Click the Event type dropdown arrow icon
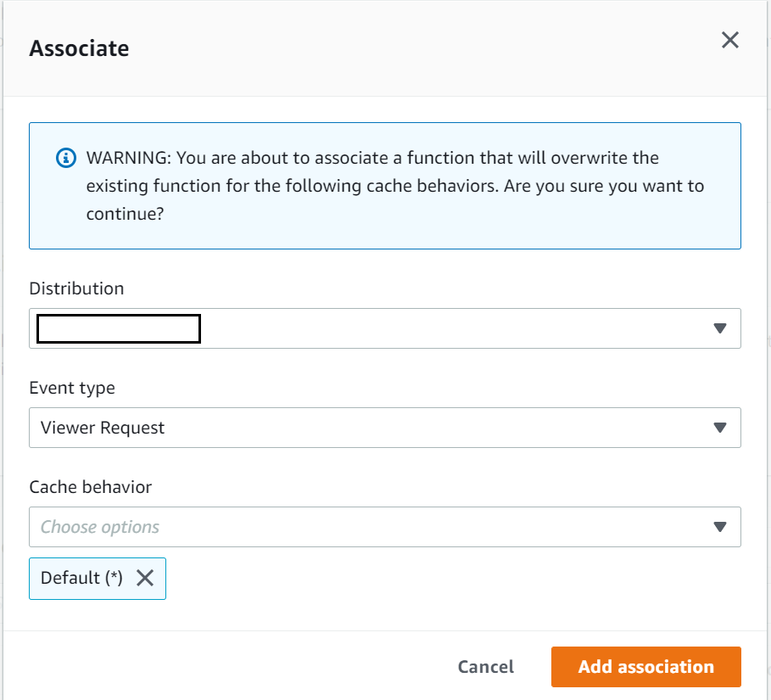771x700 pixels. pyautogui.click(x=720, y=428)
